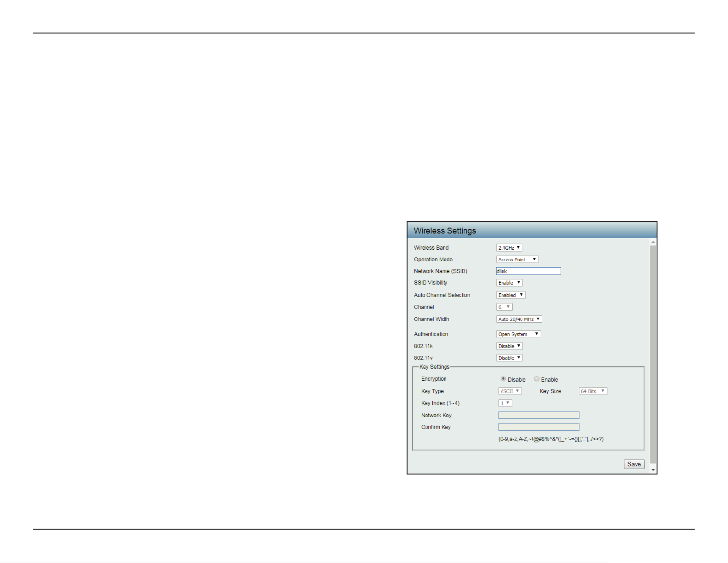Open the Key Index (1~4) dropdown
Viewport: 728px width, 563px height.
pyautogui.click(x=505, y=403)
